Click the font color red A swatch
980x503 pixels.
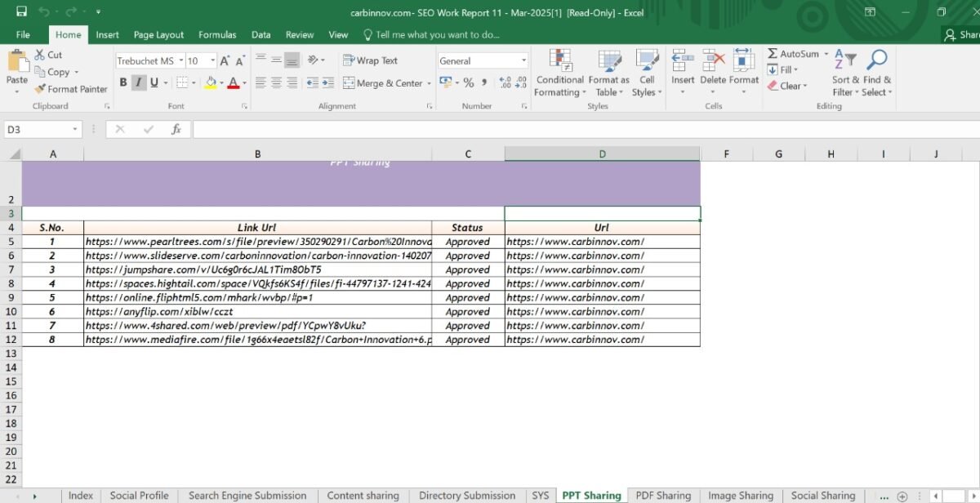[233, 82]
